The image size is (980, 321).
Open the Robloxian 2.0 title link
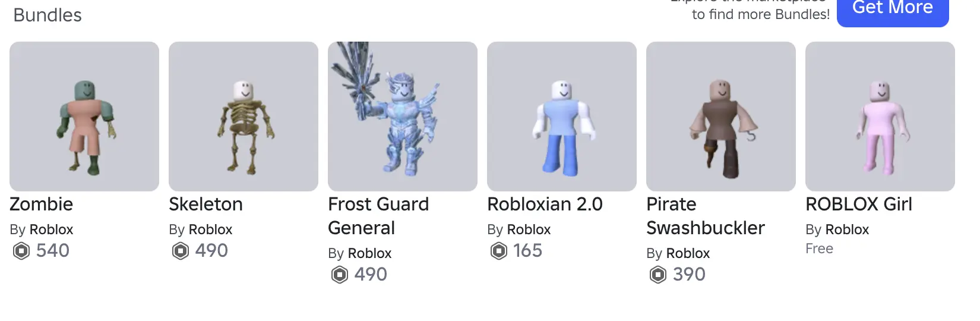(x=545, y=204)
